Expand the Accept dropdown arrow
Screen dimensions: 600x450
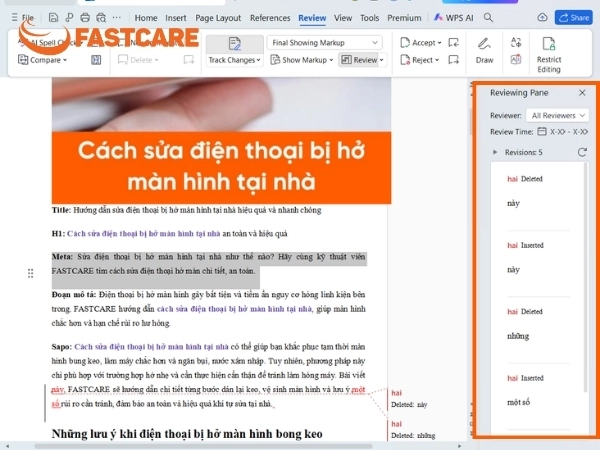pyautogui.click(x=439, y=43)
